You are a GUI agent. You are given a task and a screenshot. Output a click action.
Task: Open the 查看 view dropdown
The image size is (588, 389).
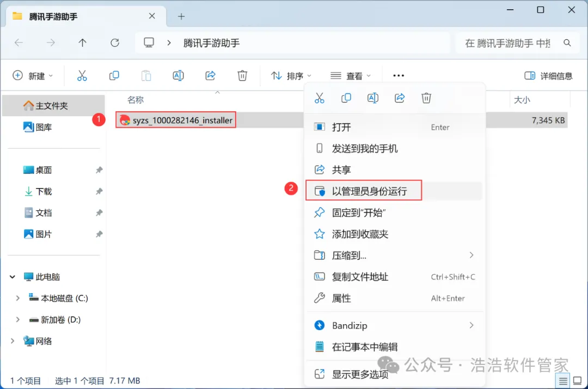351,76
